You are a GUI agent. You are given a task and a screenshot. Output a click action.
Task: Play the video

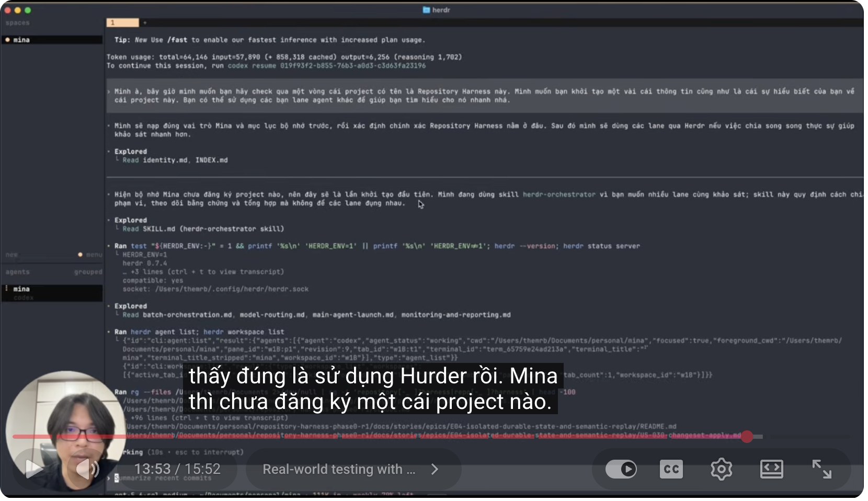point(34,469)
